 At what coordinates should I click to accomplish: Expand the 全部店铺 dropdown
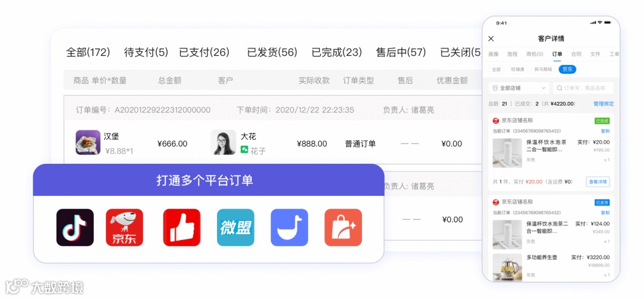click(x=519, y=88)
